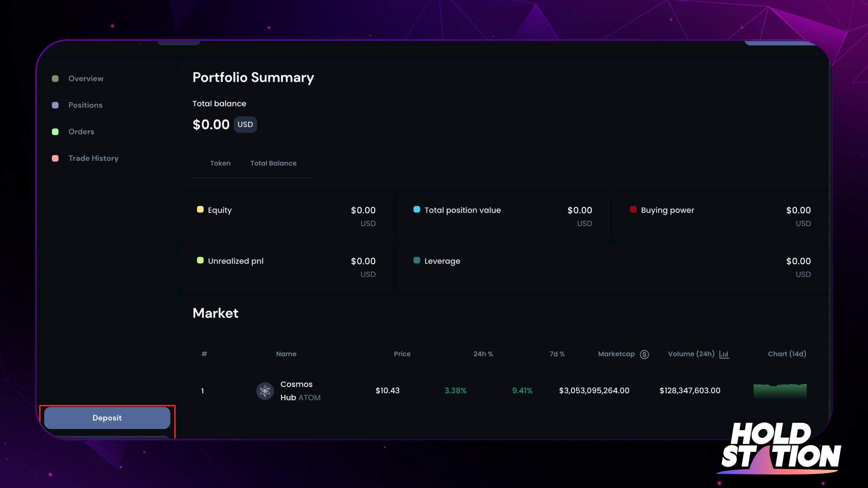The width and height of the screenshot is (868, 488).
Task: Click the Volume (24h) column header text
Action: tap(691, 354)
